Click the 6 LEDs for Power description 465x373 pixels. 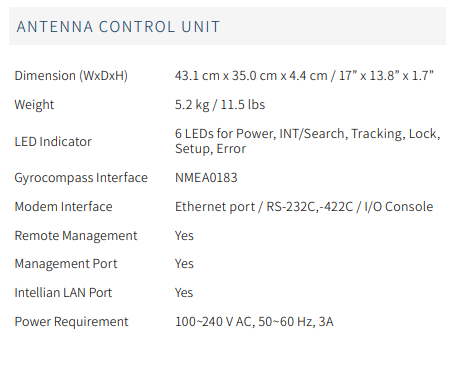308,134
